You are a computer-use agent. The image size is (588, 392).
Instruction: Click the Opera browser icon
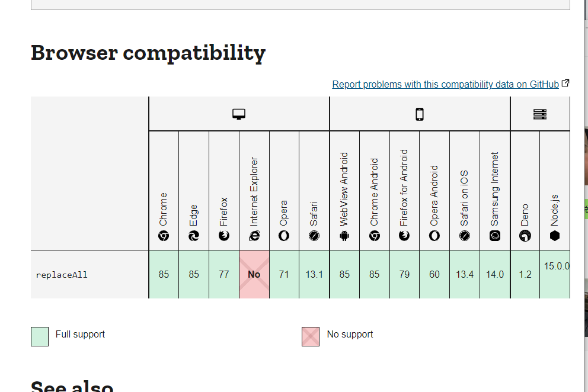pos(284,235)
